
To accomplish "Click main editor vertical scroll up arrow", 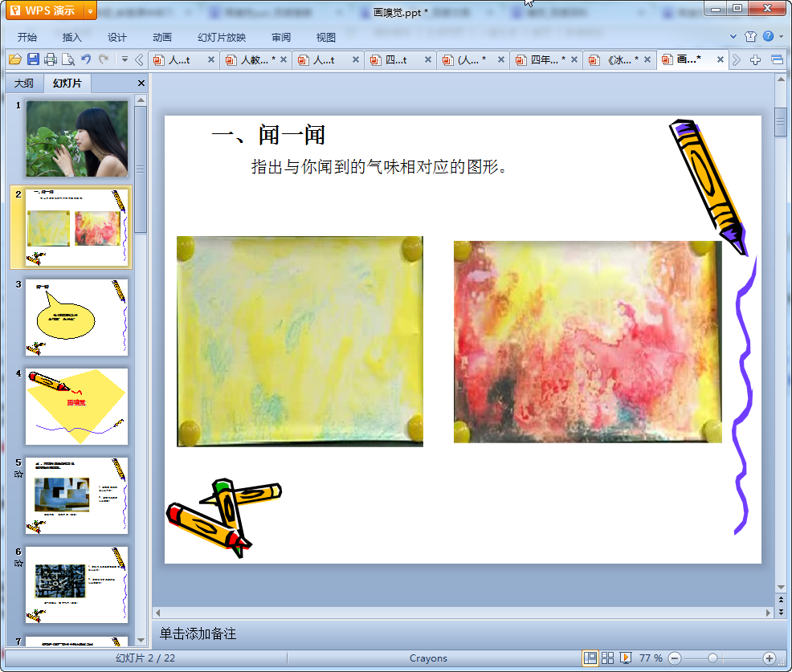I will [x=781, y=79].
